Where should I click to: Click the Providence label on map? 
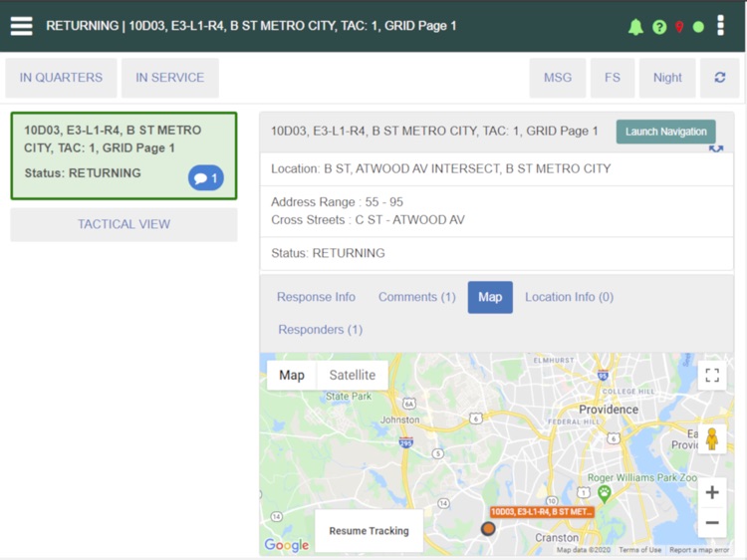609,410
